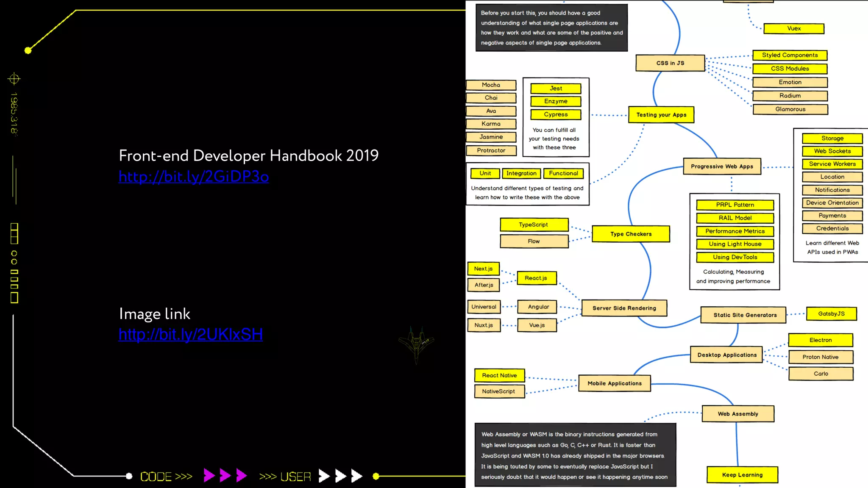Click the stacked squares icon on left edge

14,233
